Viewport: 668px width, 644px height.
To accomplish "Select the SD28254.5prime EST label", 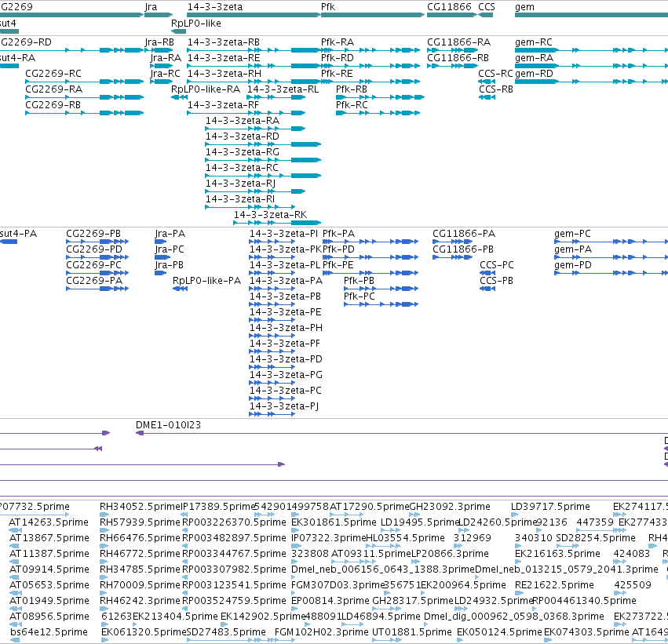I will 596,538.
